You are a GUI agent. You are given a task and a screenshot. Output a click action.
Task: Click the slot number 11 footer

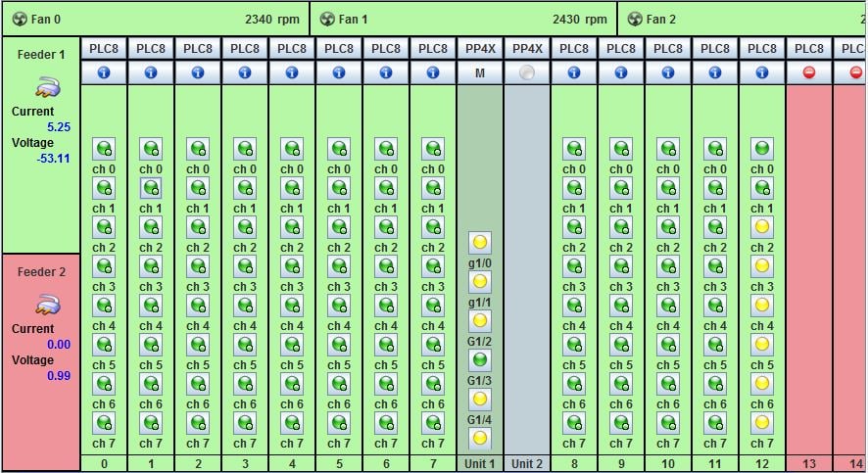tap(715, 463)
